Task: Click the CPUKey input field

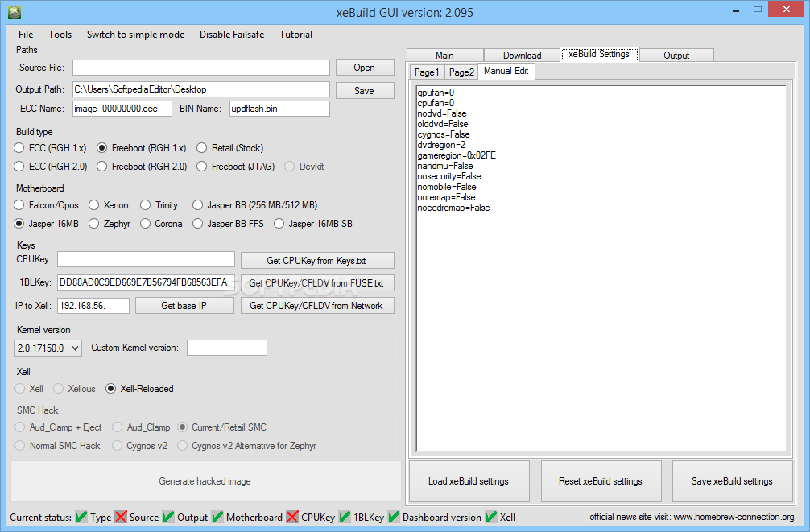Action: click(x=146, y=259)
